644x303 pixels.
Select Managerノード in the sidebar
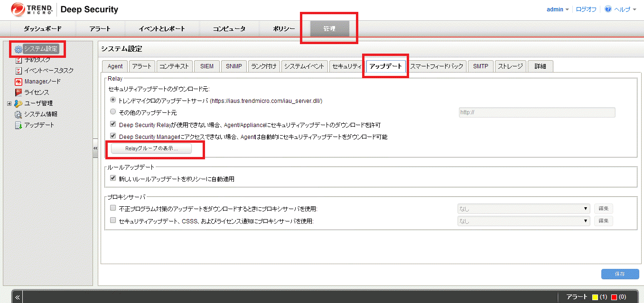(x=43, y=82)
